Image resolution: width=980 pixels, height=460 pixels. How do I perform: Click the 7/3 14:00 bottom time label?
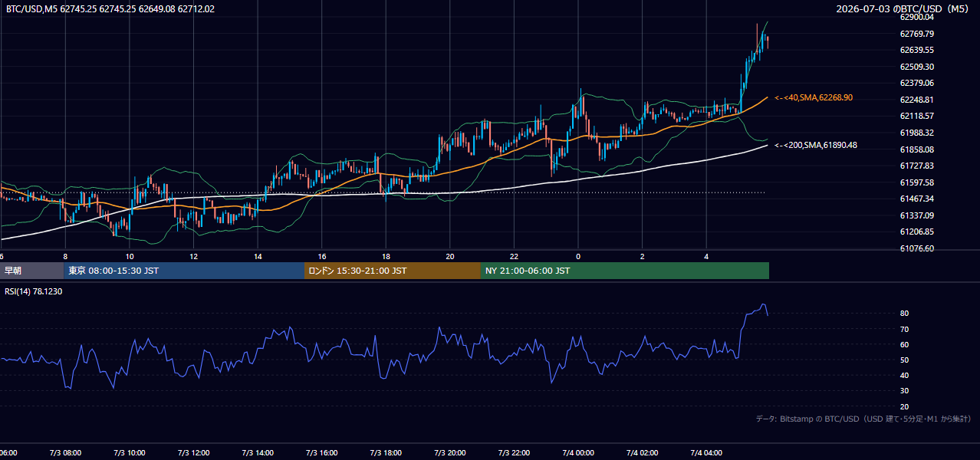pyautogui.click(x=258, y=452)
